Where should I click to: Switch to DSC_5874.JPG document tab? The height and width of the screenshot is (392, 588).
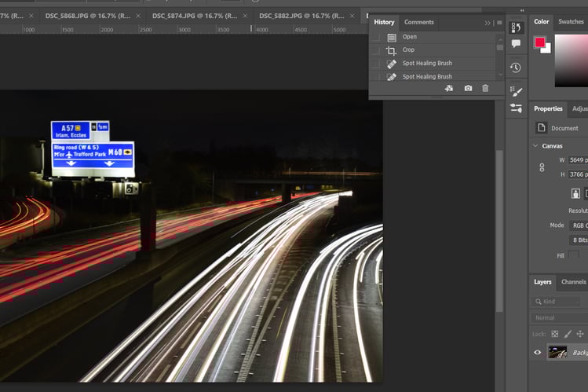tap(195, 16)
